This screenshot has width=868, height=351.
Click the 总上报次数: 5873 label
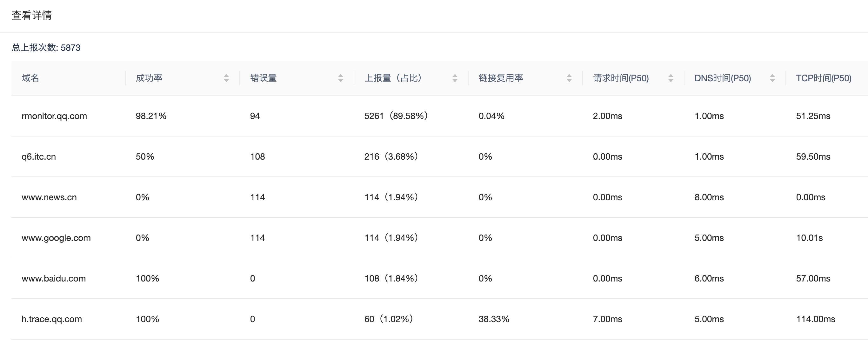click(x=46, y=48)
